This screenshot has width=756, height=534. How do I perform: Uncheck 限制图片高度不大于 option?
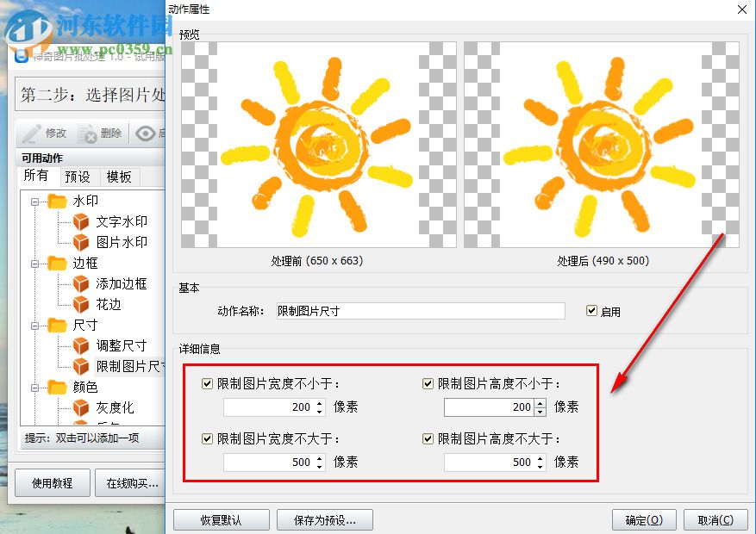point(428,438)
